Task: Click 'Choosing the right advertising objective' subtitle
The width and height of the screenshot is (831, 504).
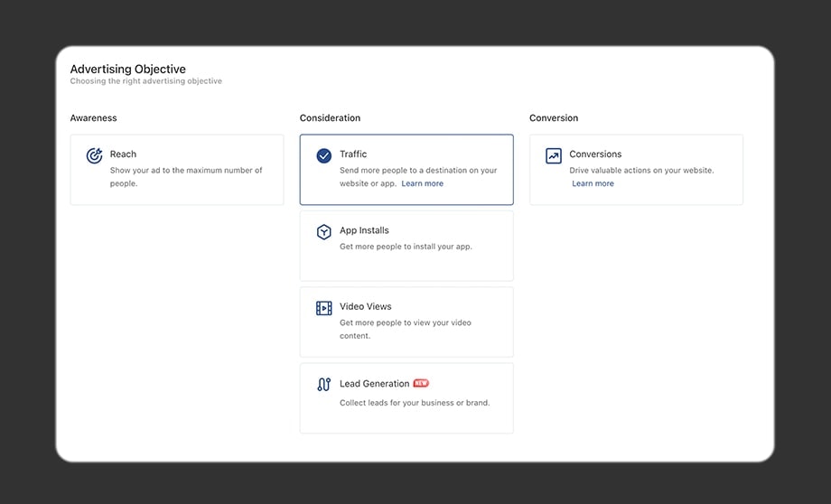Action: (145, 81)
